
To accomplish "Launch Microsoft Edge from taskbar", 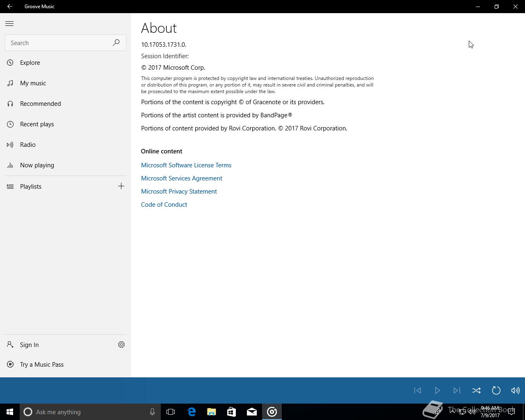I will click(192, 412).
